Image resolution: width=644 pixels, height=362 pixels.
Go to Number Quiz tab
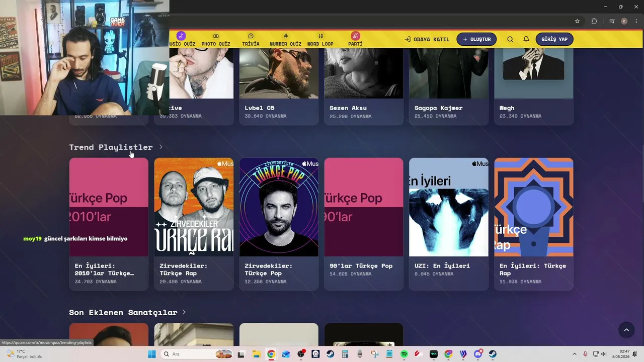(285, 44)
